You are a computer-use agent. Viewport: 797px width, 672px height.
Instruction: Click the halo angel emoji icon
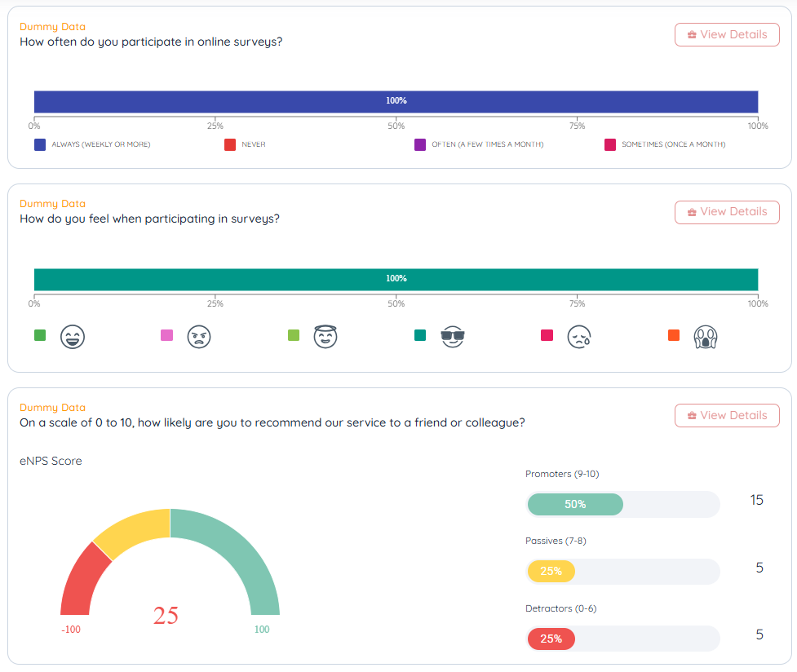pos(325,336)
